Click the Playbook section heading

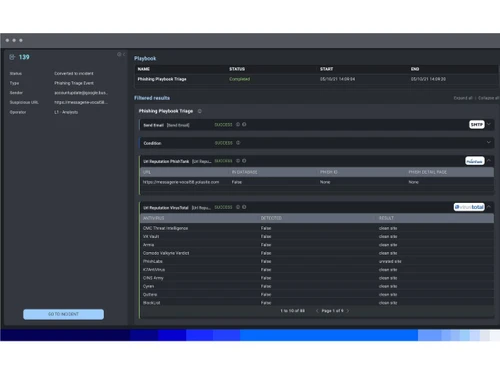coord(145,58)
